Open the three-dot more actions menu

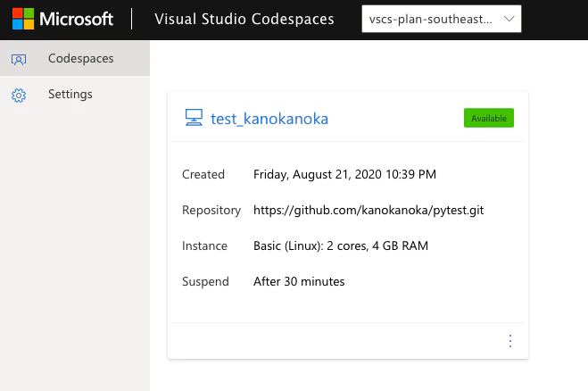coord(510,341)
